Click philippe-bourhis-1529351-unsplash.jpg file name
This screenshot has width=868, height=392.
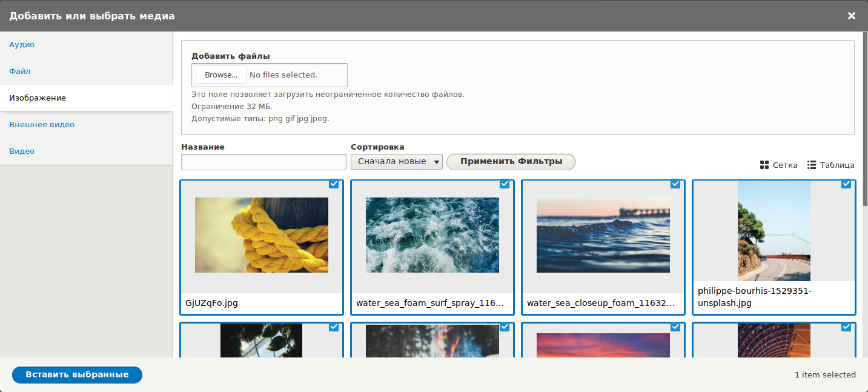[x=755, y=297]
